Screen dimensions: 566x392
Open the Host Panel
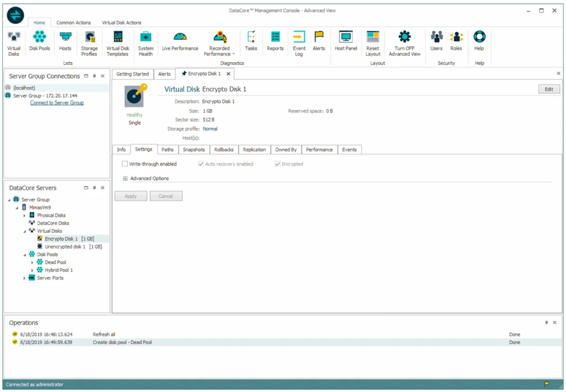point(346,41)
